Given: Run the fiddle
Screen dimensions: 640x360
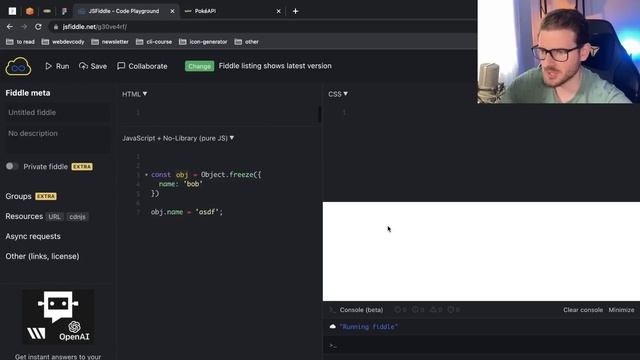Looking at the screenshot, I should 57,66.
